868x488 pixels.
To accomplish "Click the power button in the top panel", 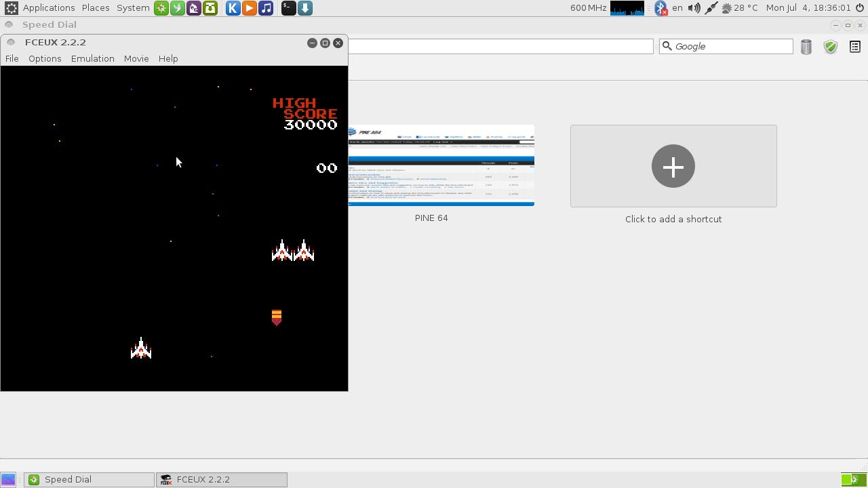I will pos(860,8).
